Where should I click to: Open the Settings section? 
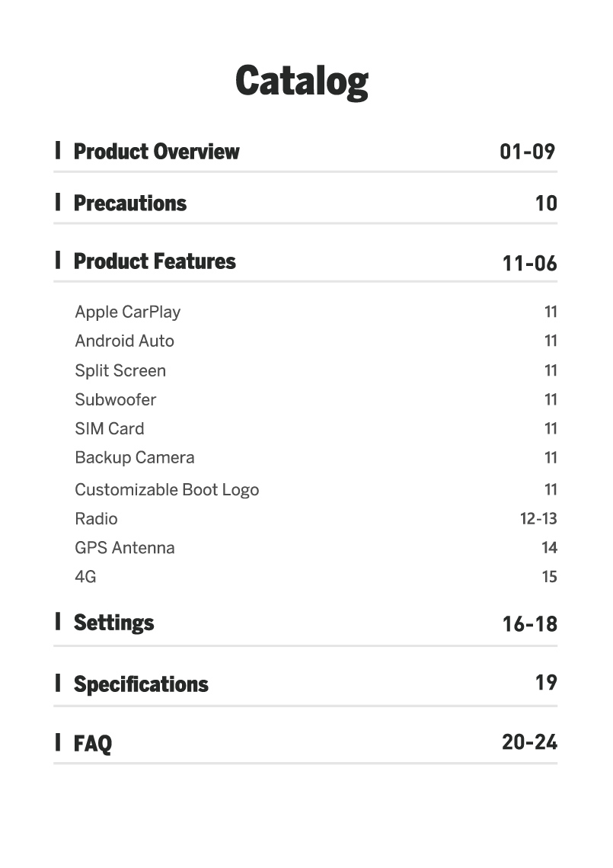(x=113, y=623)
